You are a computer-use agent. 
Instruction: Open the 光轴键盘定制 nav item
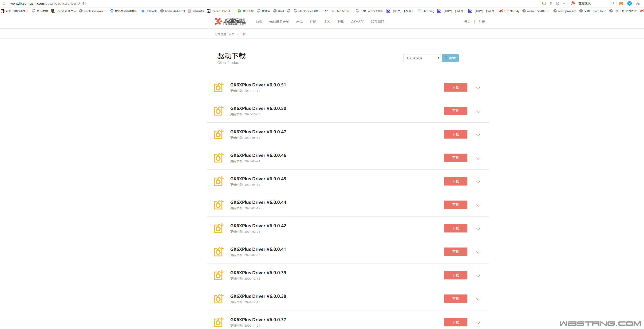(279, 22)
